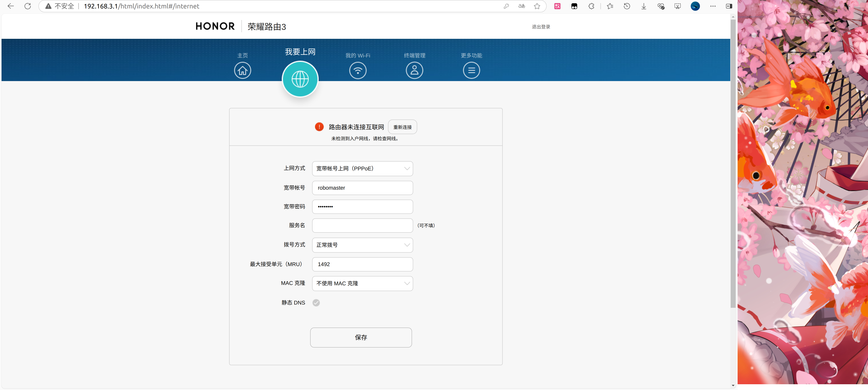Add page to favorites star icon

(x=537, y=6)
